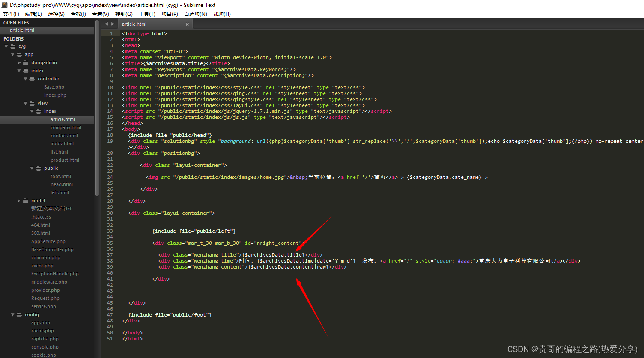Expand the model folder

point(19,201)
